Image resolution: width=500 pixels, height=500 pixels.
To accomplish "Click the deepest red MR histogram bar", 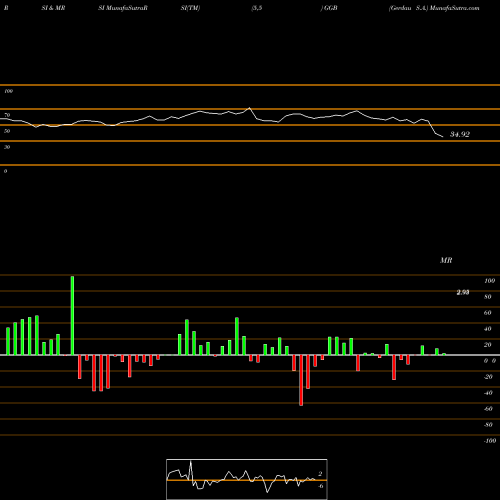I will coord(301,380).
